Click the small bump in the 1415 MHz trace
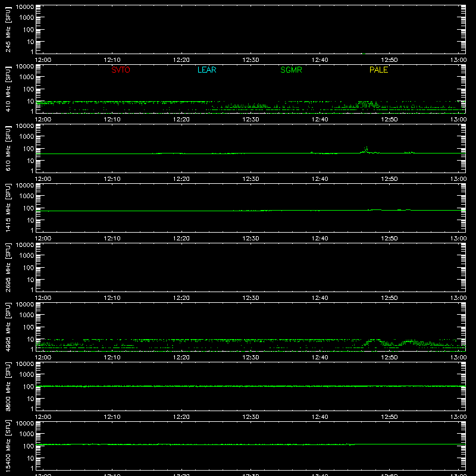The height and width of the screenshot is (476, 476). (376, 210)
